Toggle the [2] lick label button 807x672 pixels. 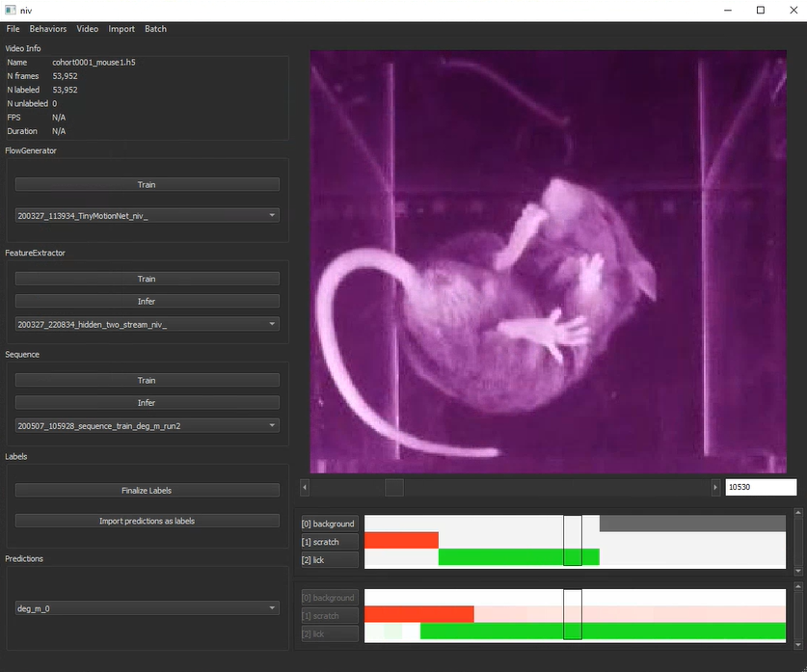point(329,560)
